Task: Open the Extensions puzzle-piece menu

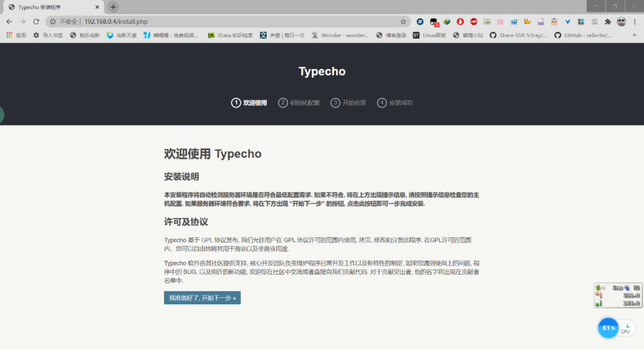Action: tap(608, 21)
